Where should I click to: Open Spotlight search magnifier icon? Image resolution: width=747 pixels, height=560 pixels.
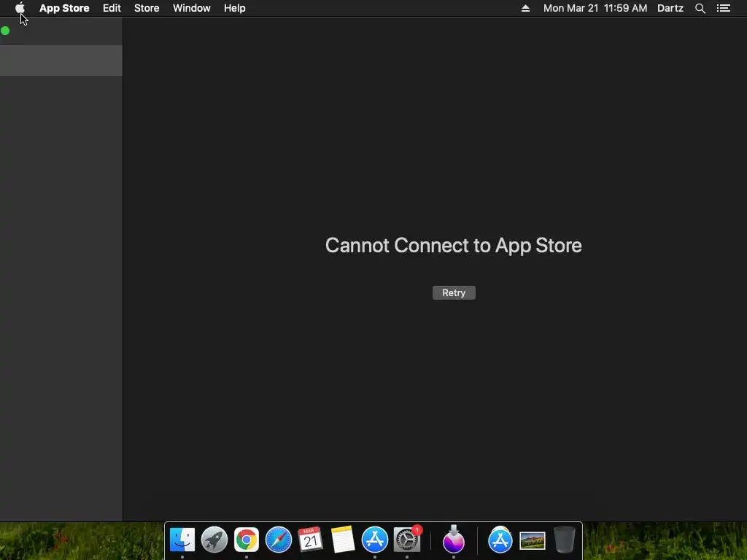[700, 8]
